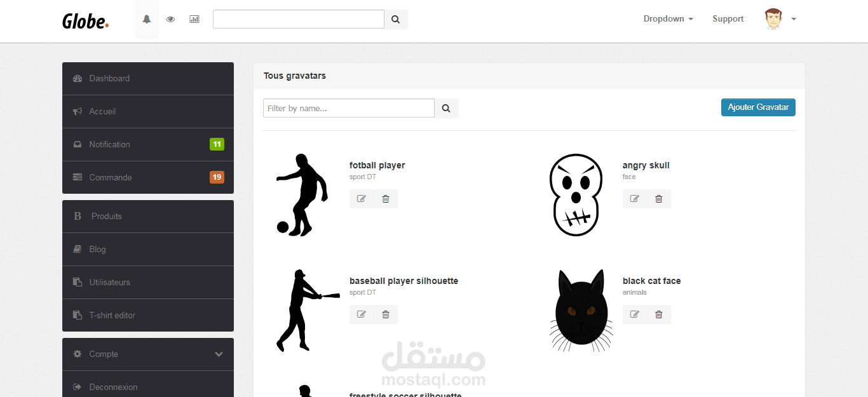The image size is (868, 397).
Task: Click the angry skull image
Action: coord(576,195)
